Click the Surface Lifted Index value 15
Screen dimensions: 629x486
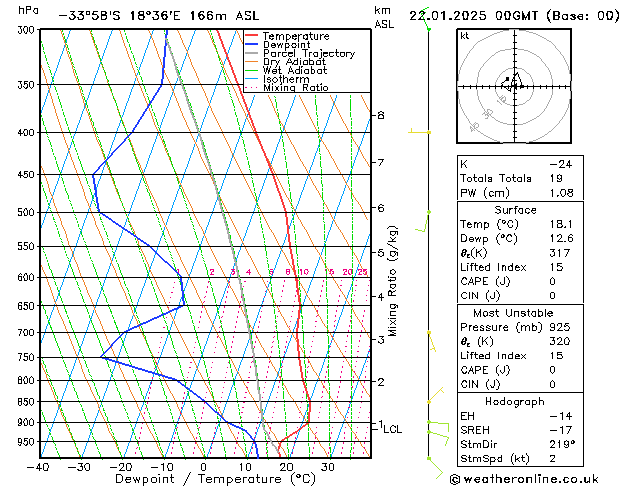(556, 267)
